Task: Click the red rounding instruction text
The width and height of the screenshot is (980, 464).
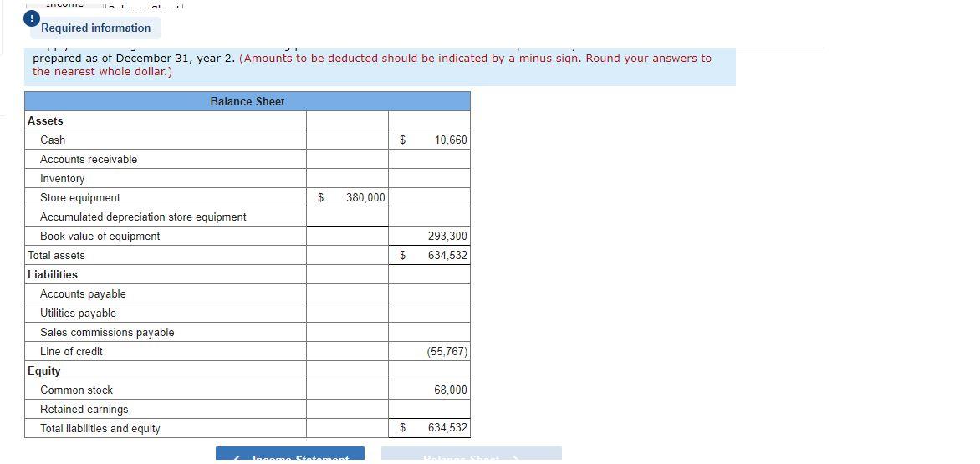Action: pos(372,65)
